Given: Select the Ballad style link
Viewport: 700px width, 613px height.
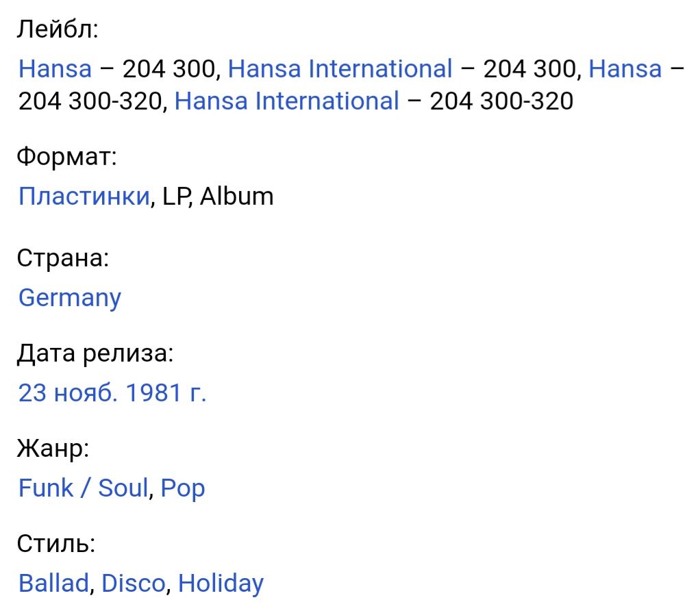Looking at the screenshot, I should [53, 583].
